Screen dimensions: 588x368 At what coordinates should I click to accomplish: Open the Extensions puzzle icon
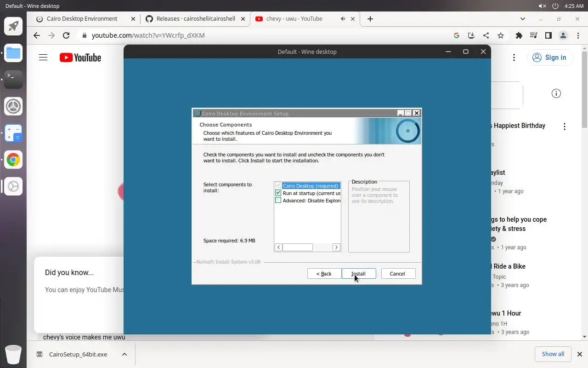click(519, 35)
